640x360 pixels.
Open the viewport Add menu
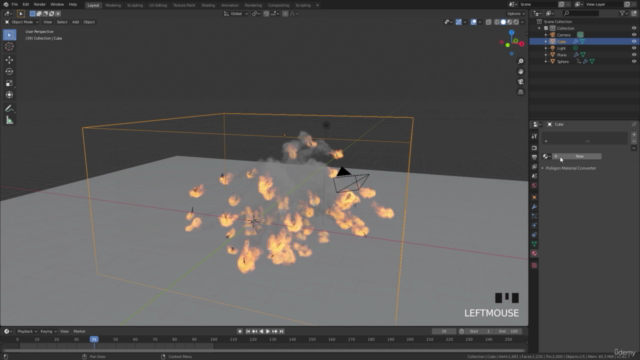(76, 22)
